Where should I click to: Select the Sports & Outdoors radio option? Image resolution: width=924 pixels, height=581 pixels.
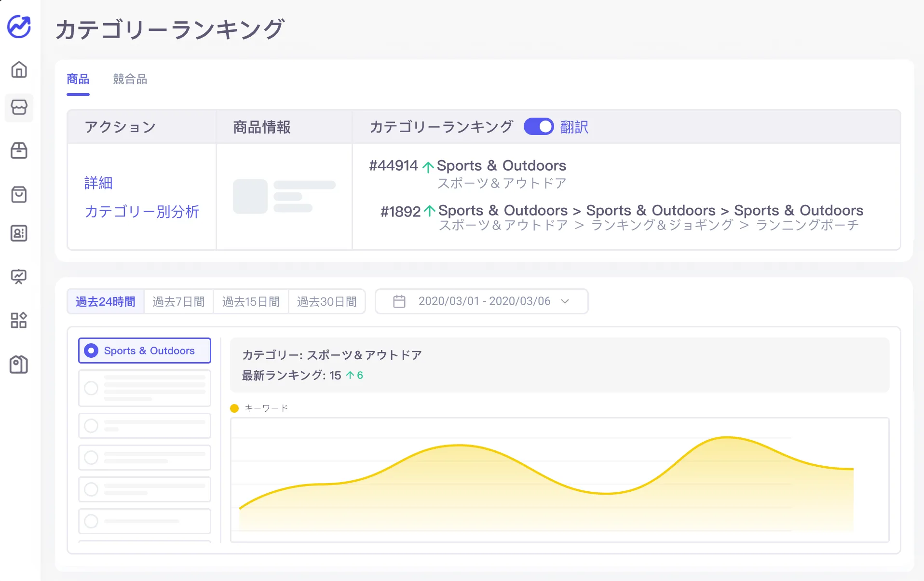click(x=145, y=351)
